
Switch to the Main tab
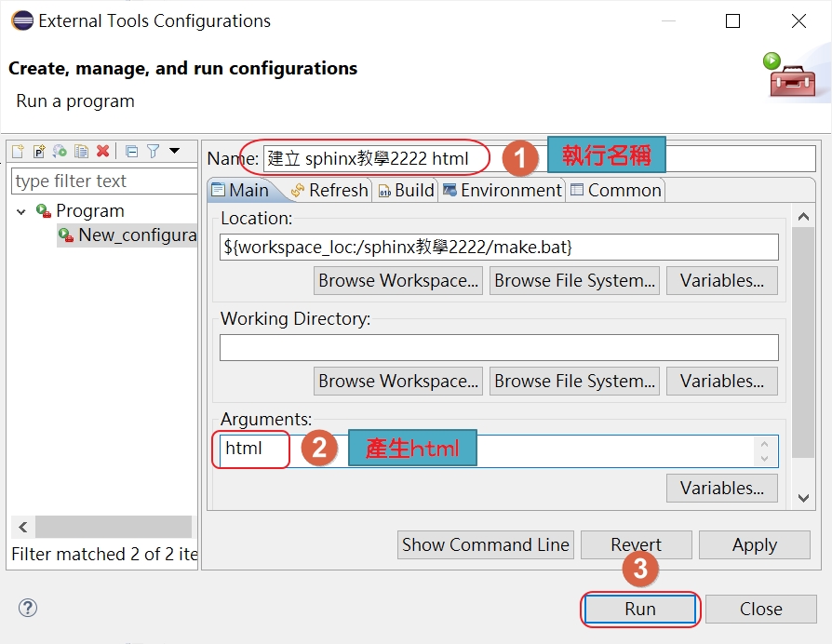(x=241, y=190)
